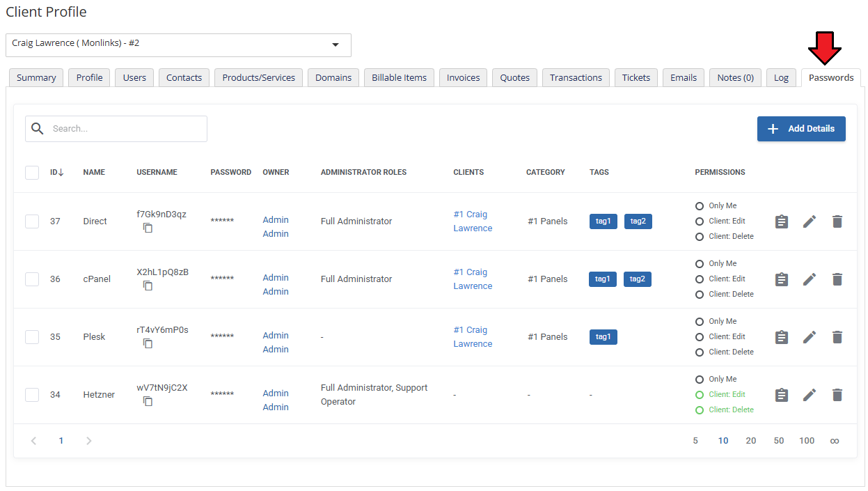Edit the Plesk password entry

point(809,337)
